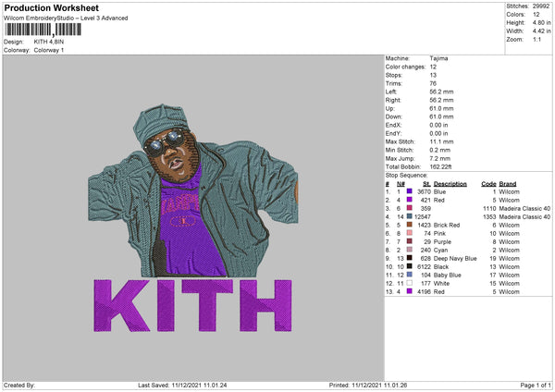Click the 'EndX:' label
This screenshot has width=555, height=392.
point(394,125)
